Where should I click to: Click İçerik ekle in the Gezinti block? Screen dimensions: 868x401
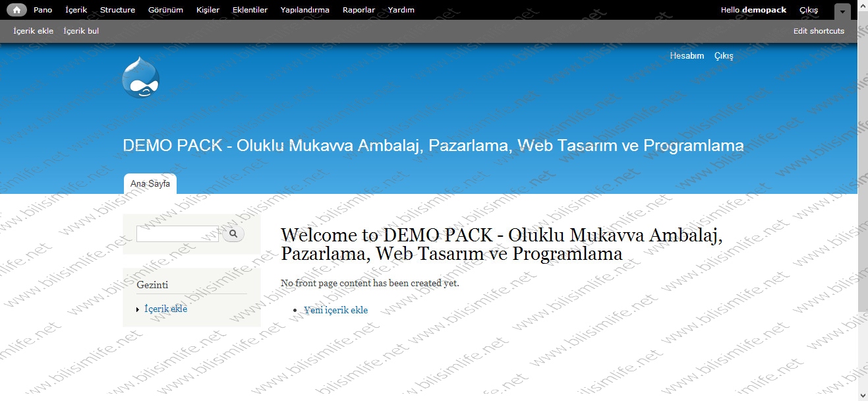click(165, 309)
